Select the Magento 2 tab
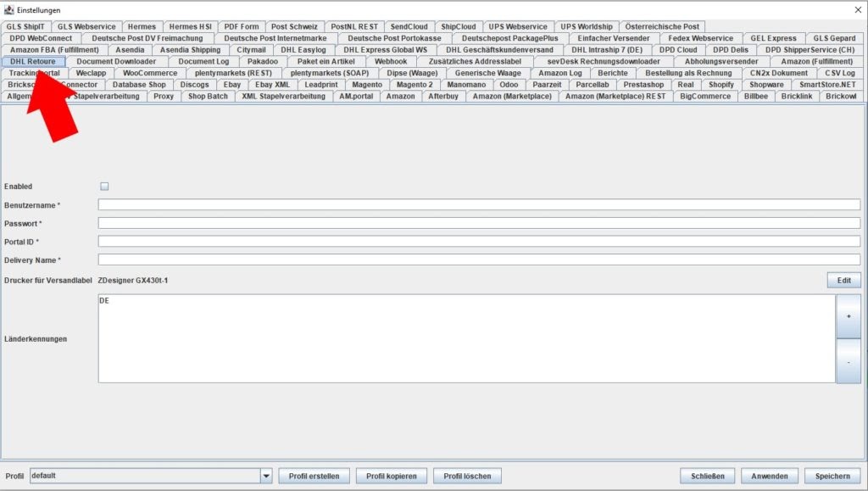The image size is (868, 491). coord(415,85)
